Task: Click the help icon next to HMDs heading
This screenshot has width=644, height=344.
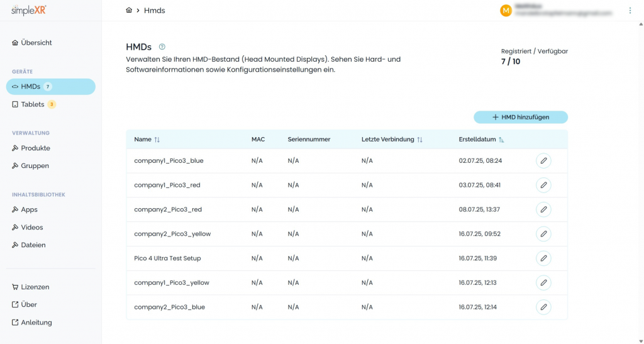Action: pyautogui.click(x=162, y=47)
